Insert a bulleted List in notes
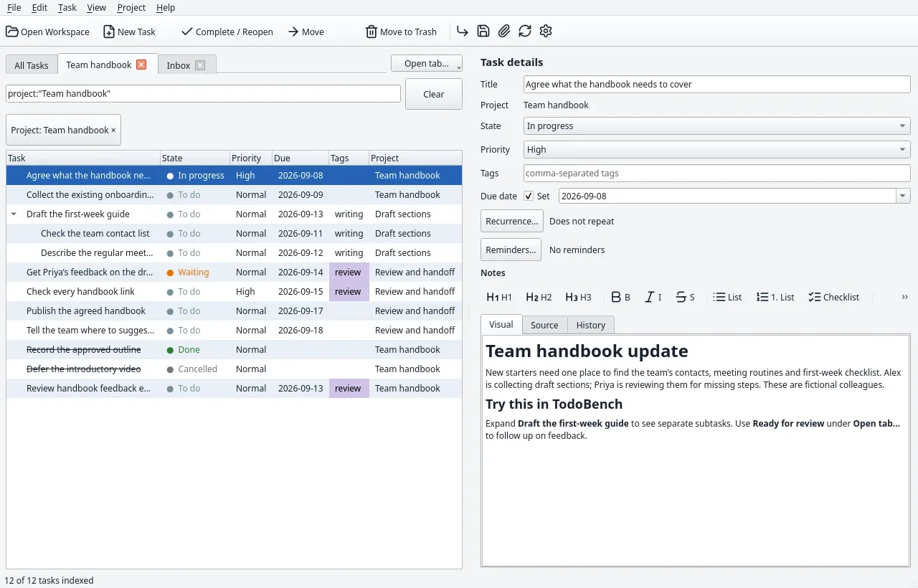918x588 pixels. tap(727, 297)
